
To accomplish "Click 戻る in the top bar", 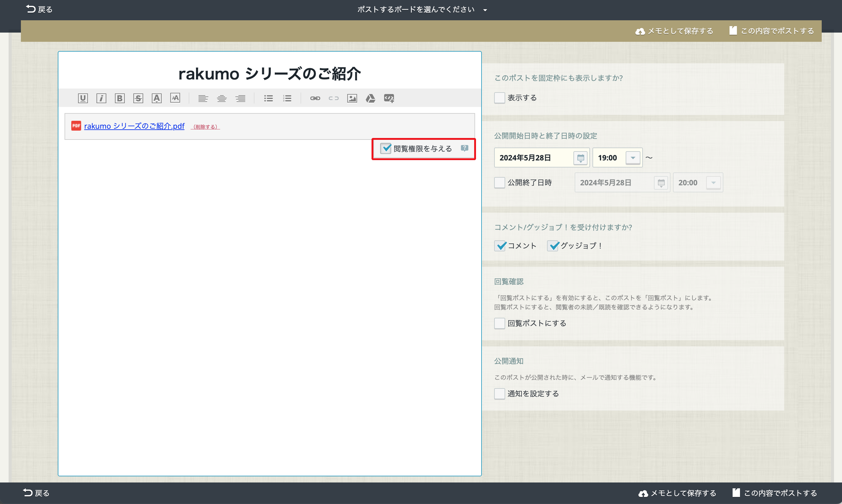I will 39,9.
